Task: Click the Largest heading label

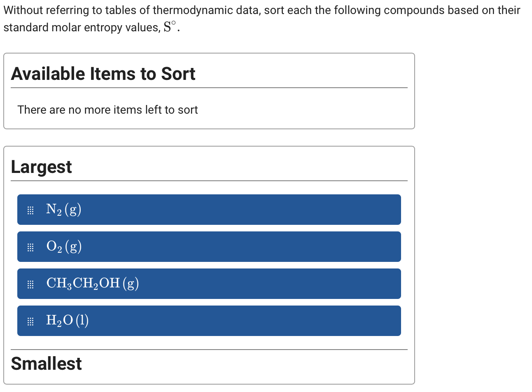Action: [41, 167]
